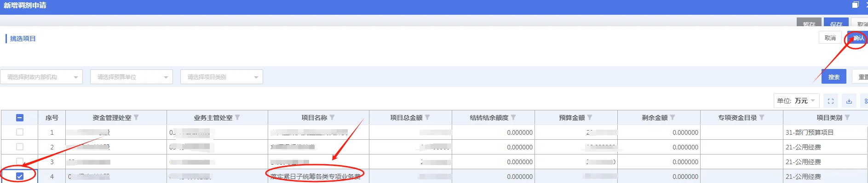The image size is (868, 183).
Task: Open the 请选择项目类别 dropdown
Action: [222, 77]
